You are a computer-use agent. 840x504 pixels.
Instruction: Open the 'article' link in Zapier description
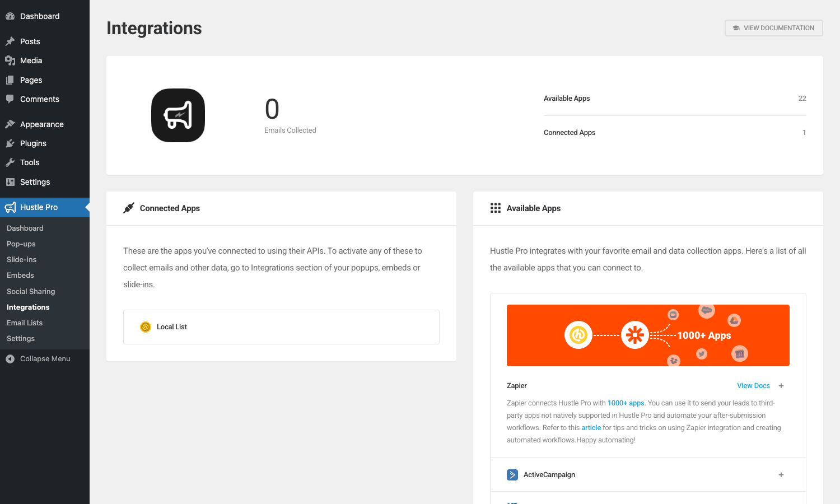[591, 428]
